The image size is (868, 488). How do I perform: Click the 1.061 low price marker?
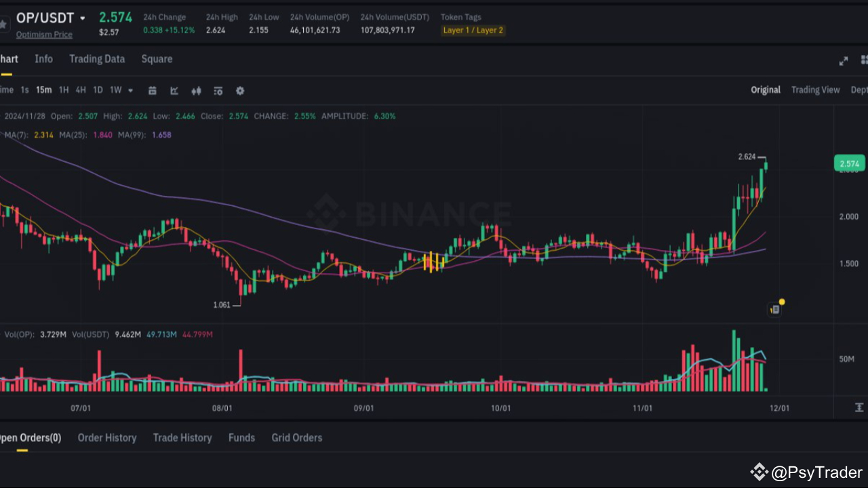[222, 305]
